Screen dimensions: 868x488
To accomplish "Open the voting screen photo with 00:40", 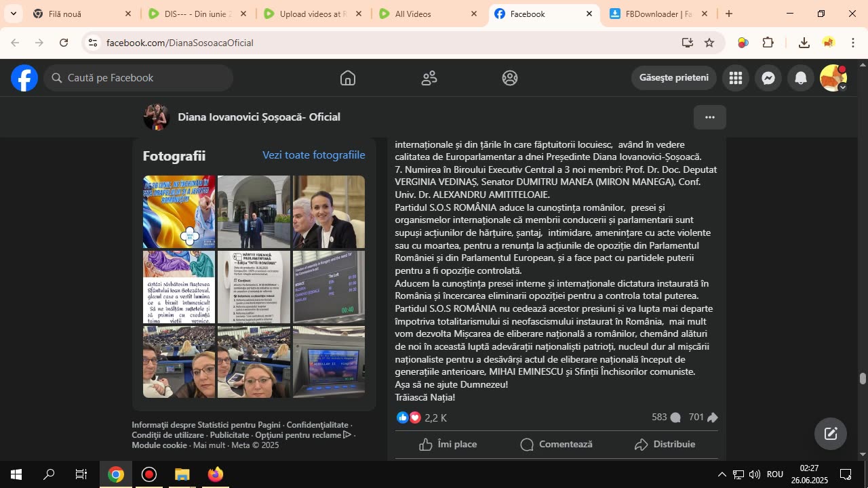I will pyautogui.click(x=329, y=287).
